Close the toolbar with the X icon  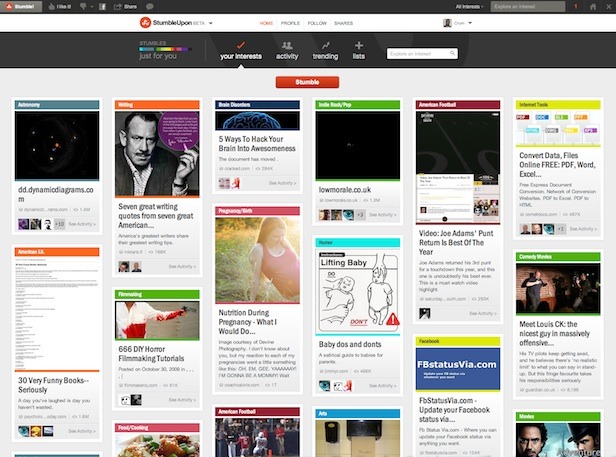coord(609,7)
